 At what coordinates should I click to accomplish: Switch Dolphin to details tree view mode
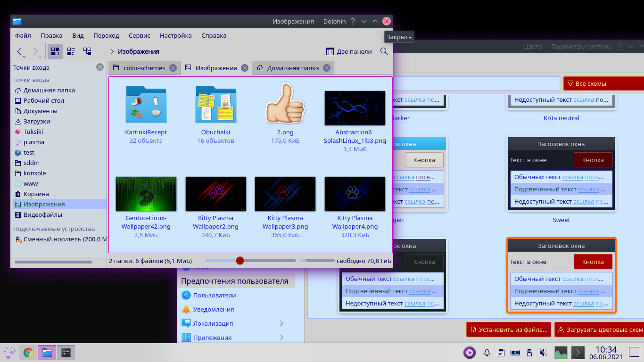pos(87,51)
